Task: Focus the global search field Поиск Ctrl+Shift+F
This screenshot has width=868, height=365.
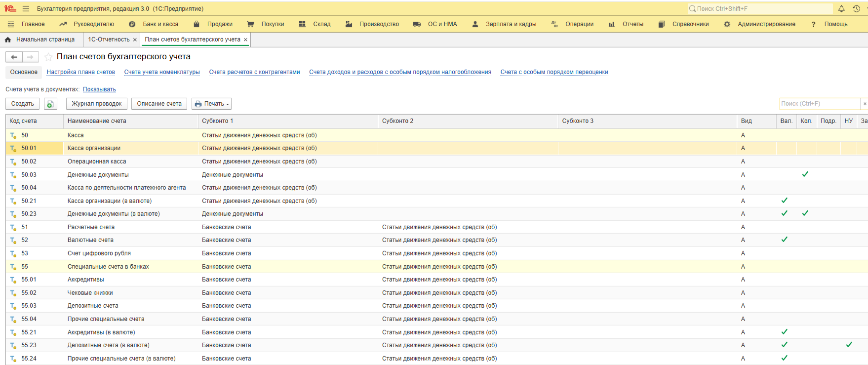Action: click(x=760, y=9)
